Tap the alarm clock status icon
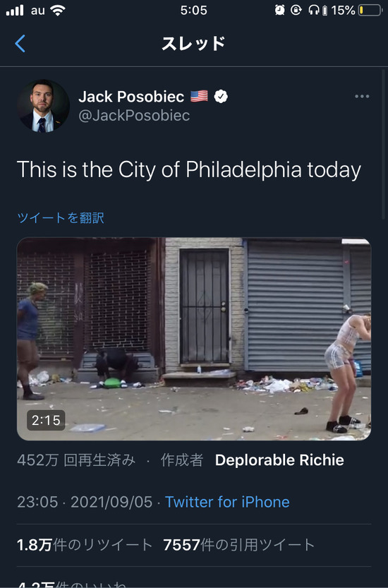 279,10
